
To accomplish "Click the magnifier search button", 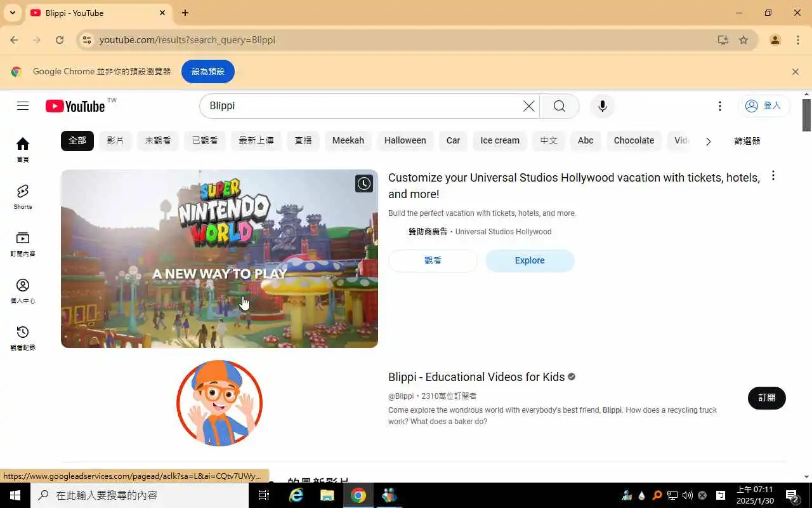I will pos(560,106).
